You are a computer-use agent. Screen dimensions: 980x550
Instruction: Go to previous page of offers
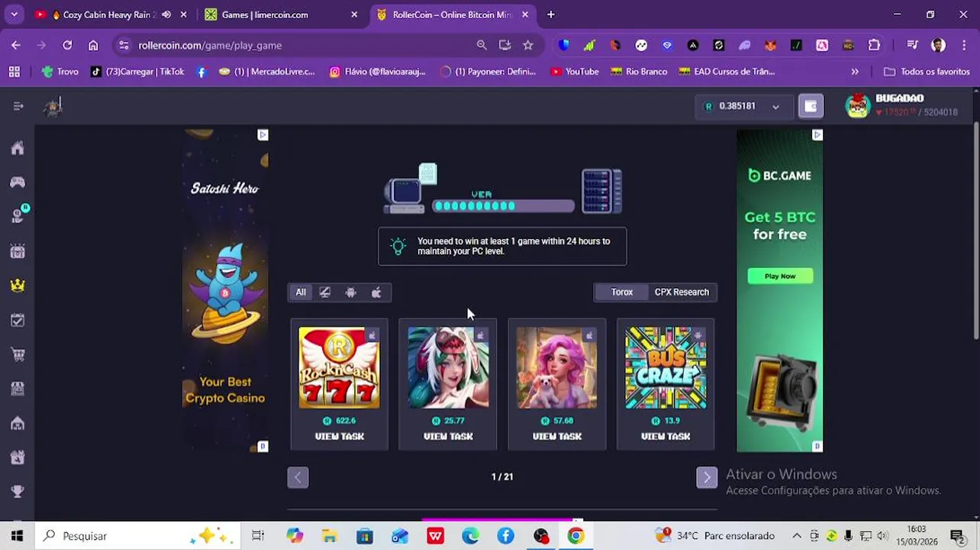pyautogui.click(x=298, y=477)
